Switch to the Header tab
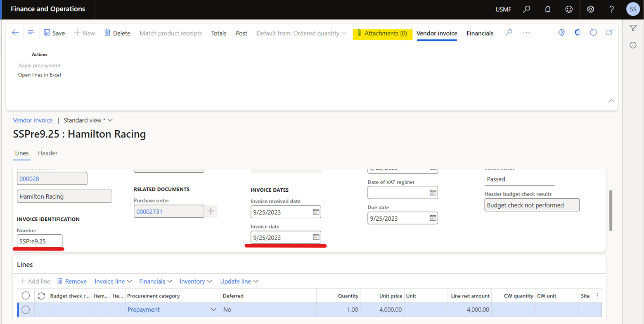 point(47,153)
